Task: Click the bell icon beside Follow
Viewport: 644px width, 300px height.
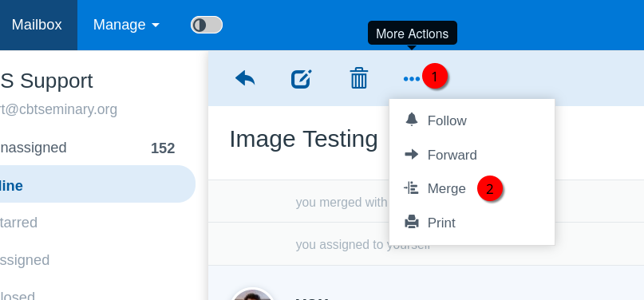Action: pos(412,120)
